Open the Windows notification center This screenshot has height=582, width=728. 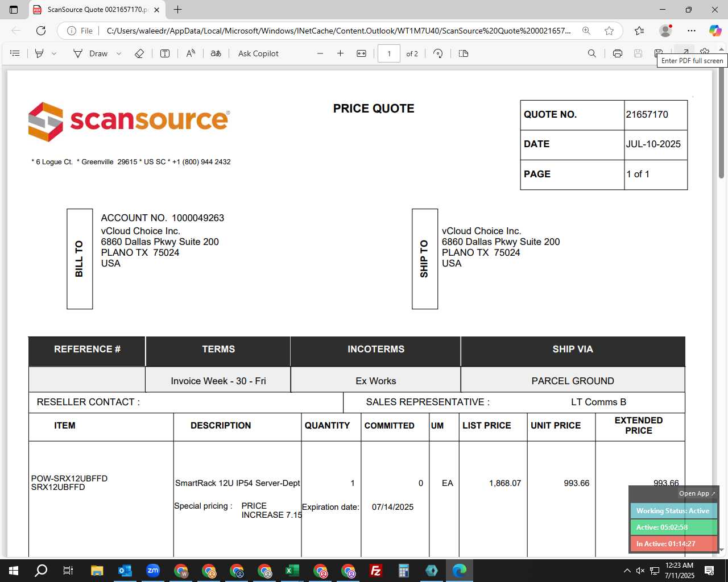tap(709, 571)
